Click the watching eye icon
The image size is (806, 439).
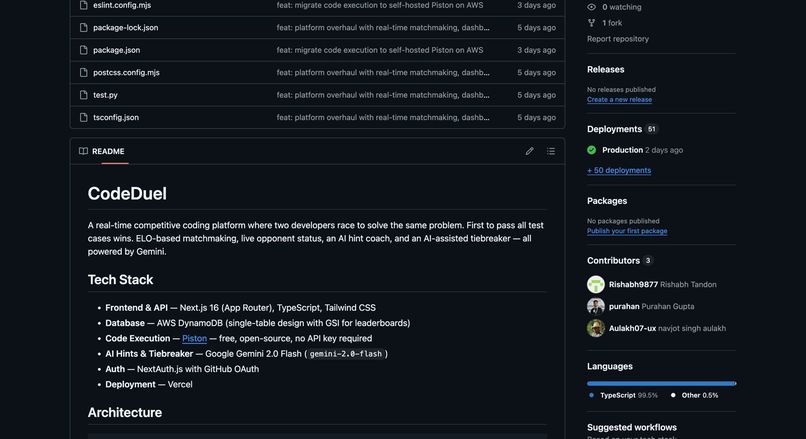coord(592,7)
